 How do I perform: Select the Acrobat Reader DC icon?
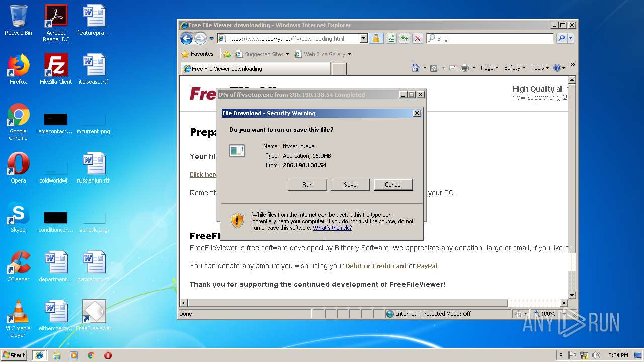[56, 24]
